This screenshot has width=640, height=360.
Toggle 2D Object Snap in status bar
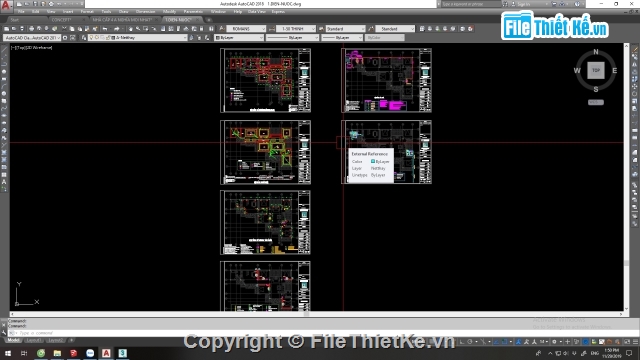(504, 342)
